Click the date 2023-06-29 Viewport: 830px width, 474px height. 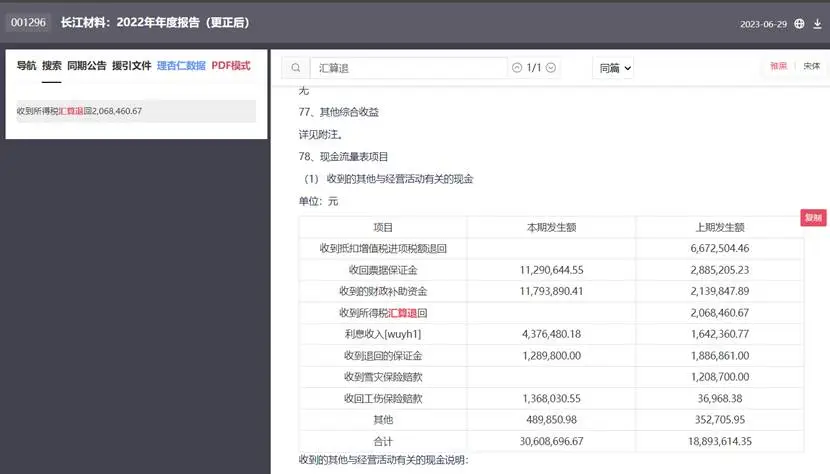(x=763, y=24)
